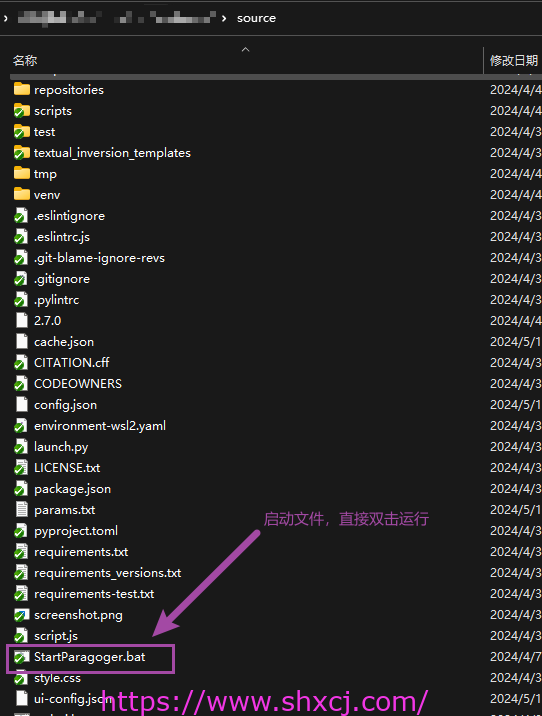Select the cache.json file icon
Viewport: 542px width, 716px height.
point(21,342)
